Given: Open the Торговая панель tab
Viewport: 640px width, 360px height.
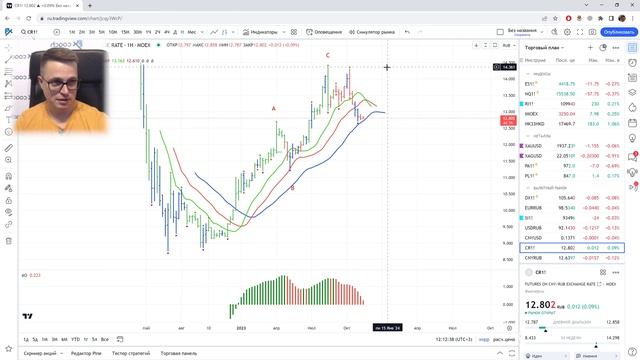Looking at the screenshot, I should pyautogui.click(x=179, y=353).
